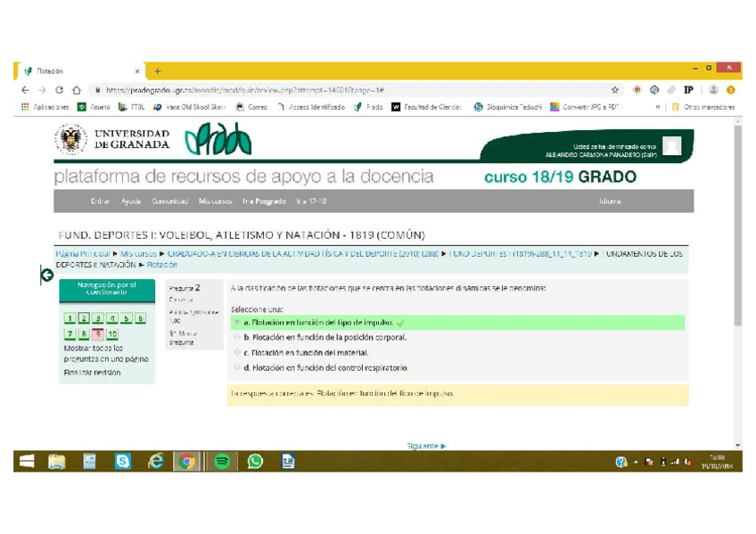This screenshot has height=534, width=756.
Task: Click the browser back arrow
Action: [x=25, y=90]
